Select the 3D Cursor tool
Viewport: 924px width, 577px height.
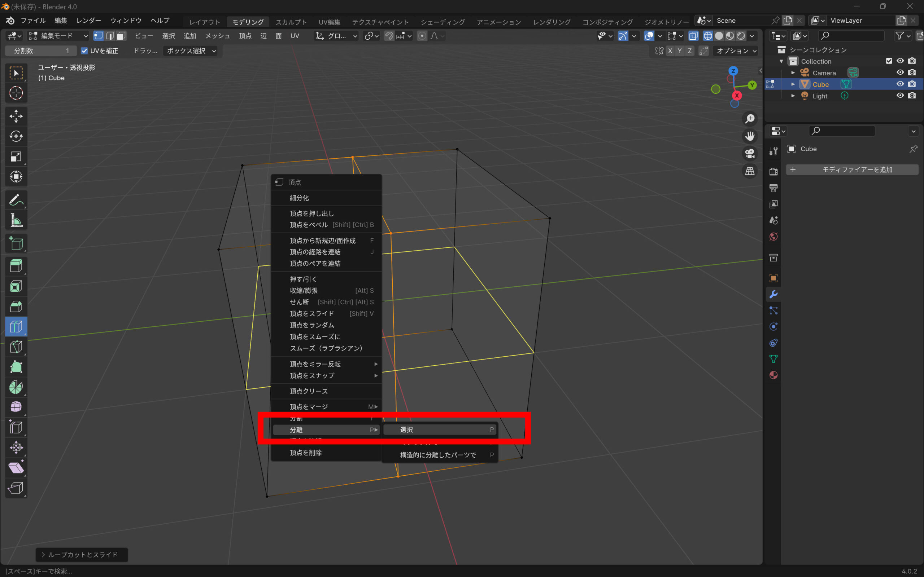16,93
